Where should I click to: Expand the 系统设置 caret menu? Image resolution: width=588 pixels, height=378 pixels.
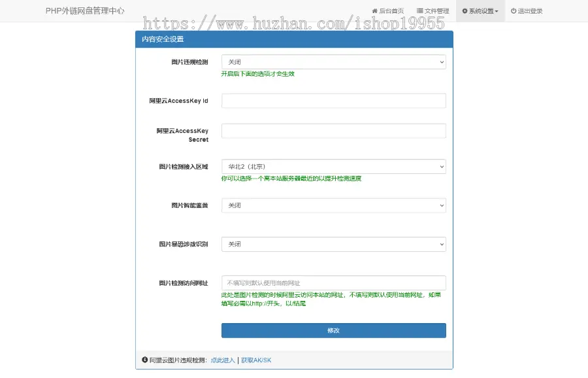[x=497, y=10]
